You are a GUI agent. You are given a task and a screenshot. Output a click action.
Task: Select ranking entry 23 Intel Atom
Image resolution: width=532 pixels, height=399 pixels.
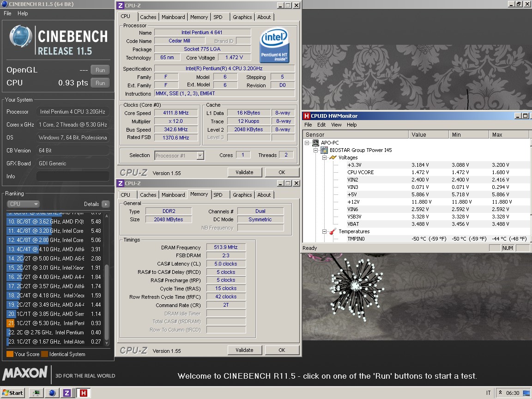click(54, 342)
